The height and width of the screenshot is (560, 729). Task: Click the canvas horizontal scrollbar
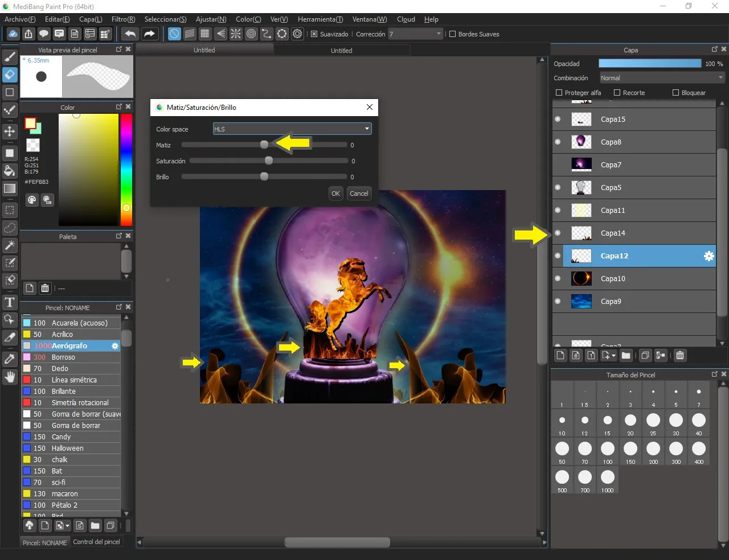(337, 542)
